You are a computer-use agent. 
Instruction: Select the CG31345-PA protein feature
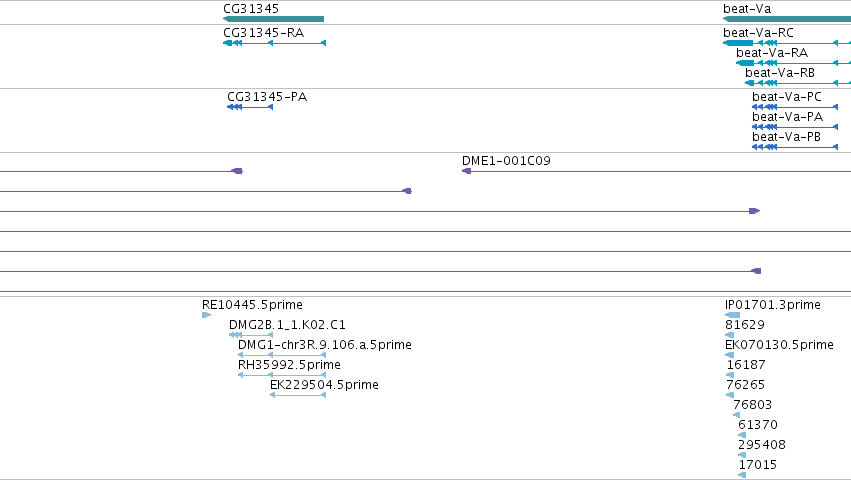(x=250, y=107)
